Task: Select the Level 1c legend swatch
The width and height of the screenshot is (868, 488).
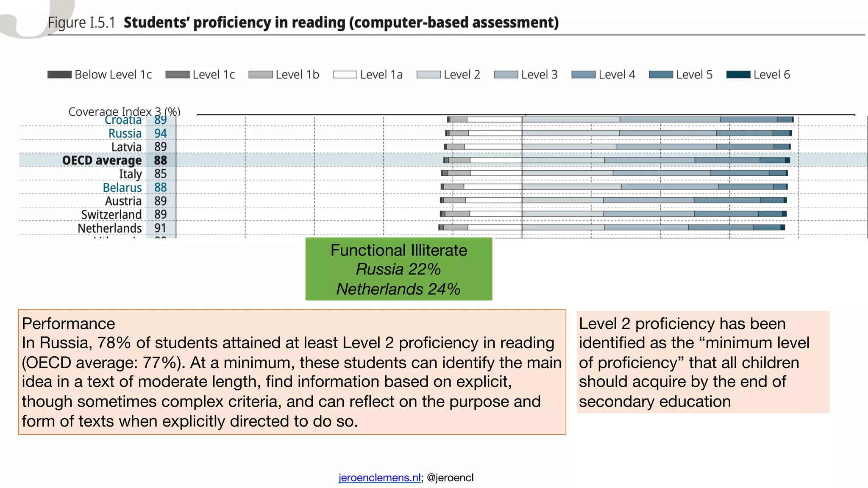Action: pos(177,75)
